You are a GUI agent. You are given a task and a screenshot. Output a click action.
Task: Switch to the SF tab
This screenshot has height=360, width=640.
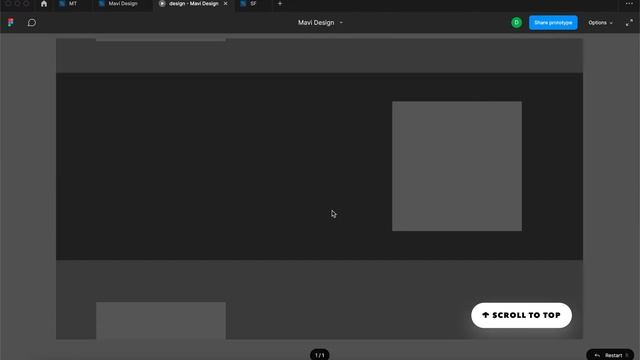(x=249, y=4)
